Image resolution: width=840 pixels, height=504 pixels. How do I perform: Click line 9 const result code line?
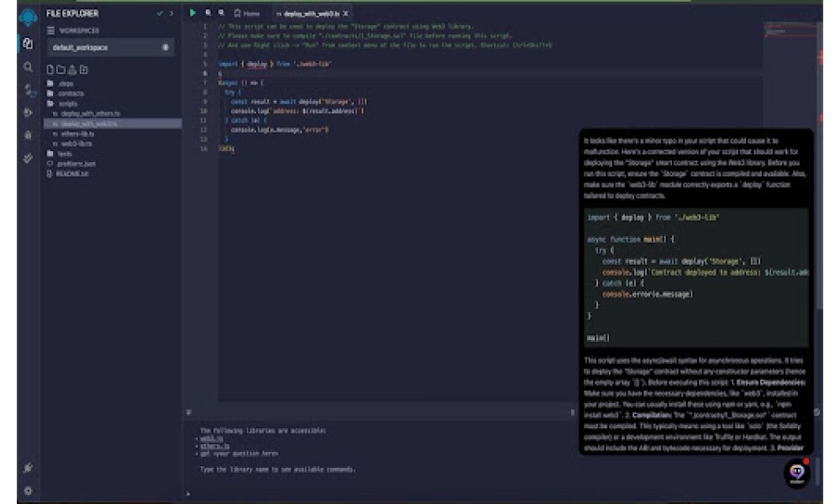pos(299,102)
